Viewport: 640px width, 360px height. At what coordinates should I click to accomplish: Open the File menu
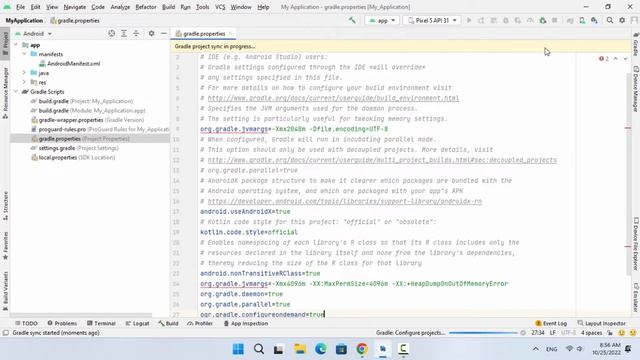[x=20, y=7]
